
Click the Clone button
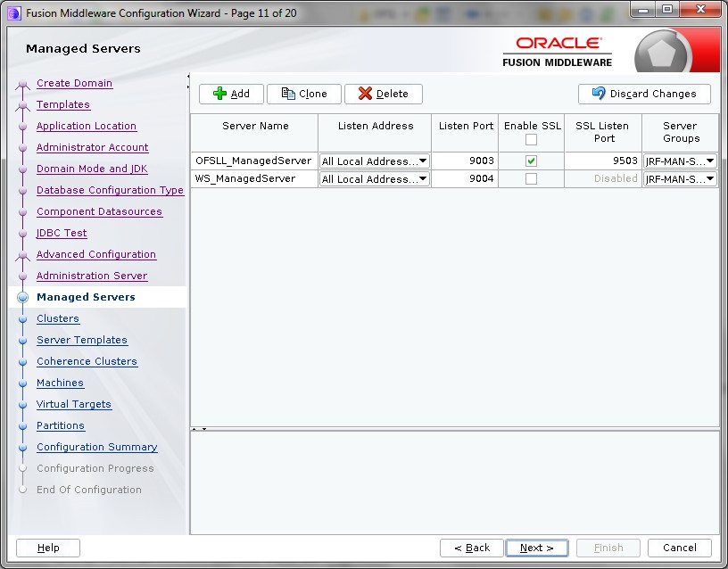304,94
